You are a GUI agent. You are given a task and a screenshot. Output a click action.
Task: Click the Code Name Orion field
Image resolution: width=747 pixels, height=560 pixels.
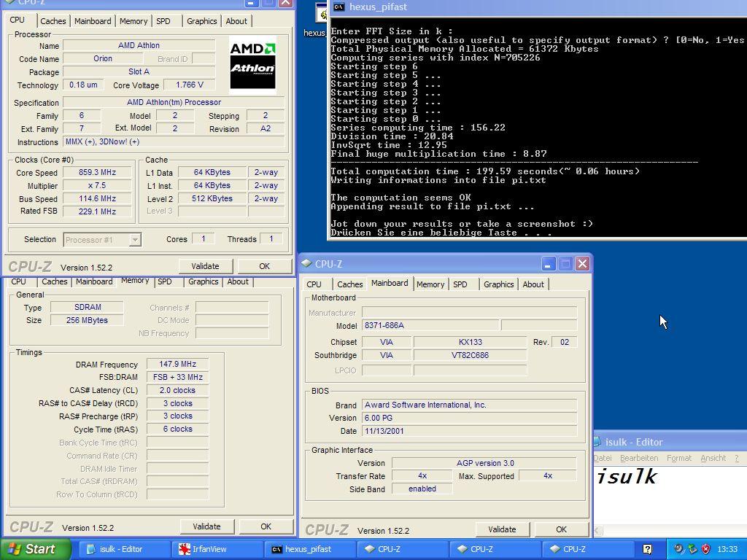103,58
